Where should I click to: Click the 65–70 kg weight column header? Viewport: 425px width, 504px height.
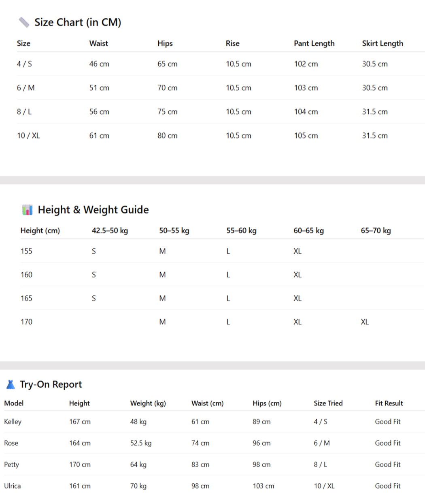[376, 231]
